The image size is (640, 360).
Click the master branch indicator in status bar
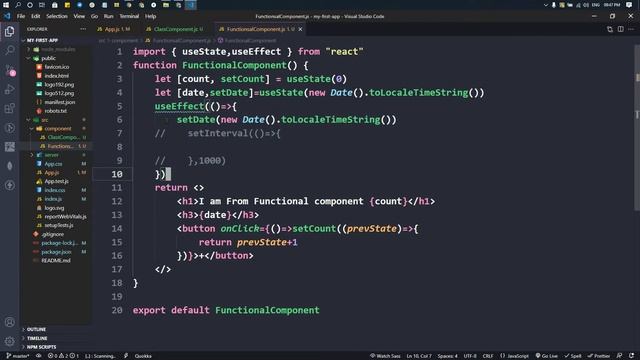pos(18,356)
